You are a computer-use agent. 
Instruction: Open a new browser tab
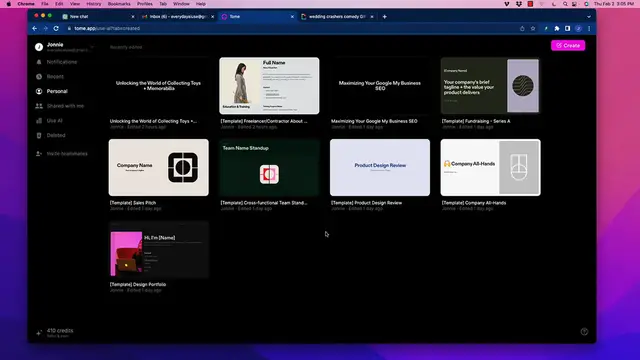tap(384, 17)
